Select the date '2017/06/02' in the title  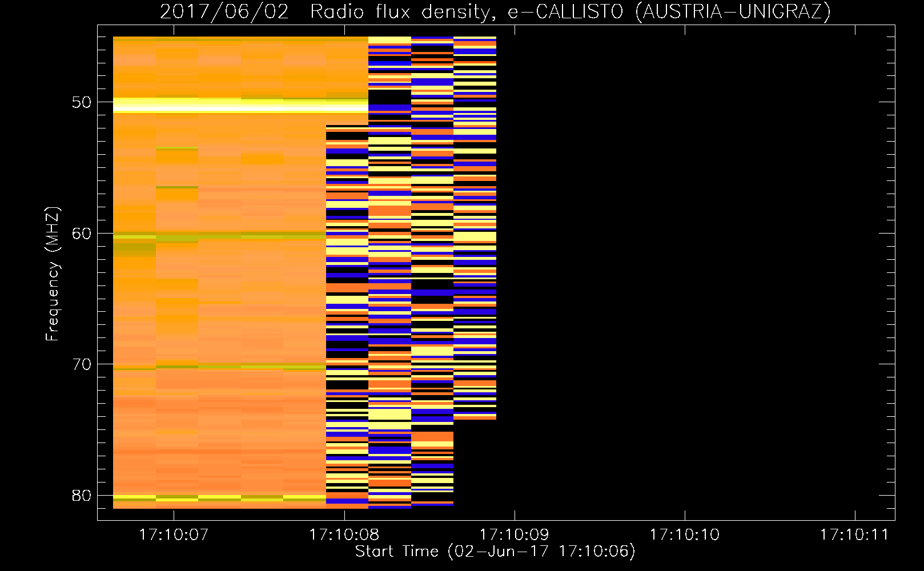(224, 12)
